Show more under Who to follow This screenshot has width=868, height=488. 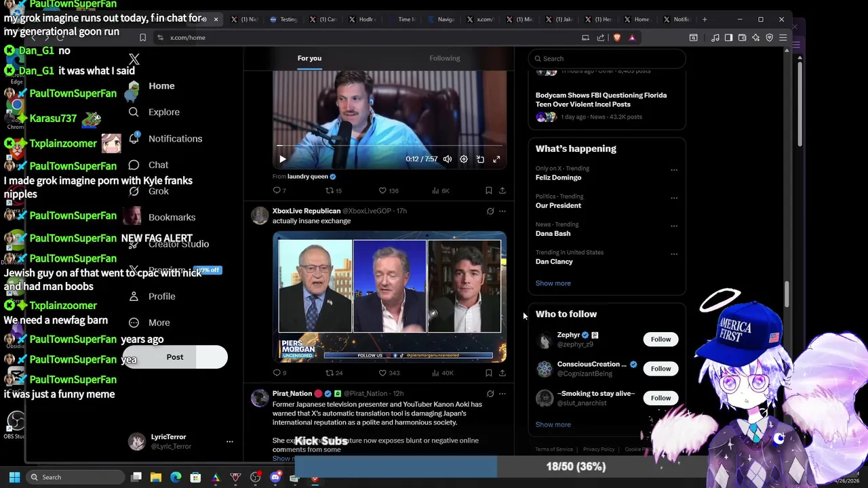point(553,425)
